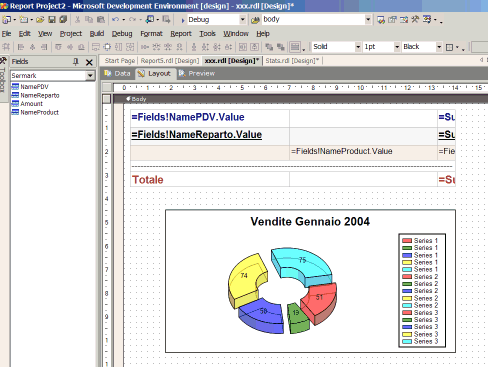The height and width of the screenshot is (367, 488).
Task: Switch to the Data view tab
Action: [117, 73]
